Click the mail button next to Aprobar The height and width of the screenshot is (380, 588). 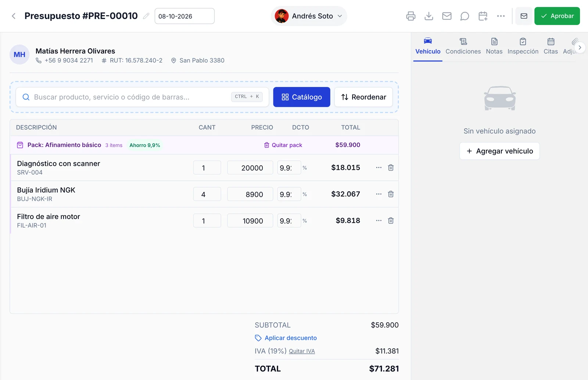pyautogui.click(x=524, y=16)
